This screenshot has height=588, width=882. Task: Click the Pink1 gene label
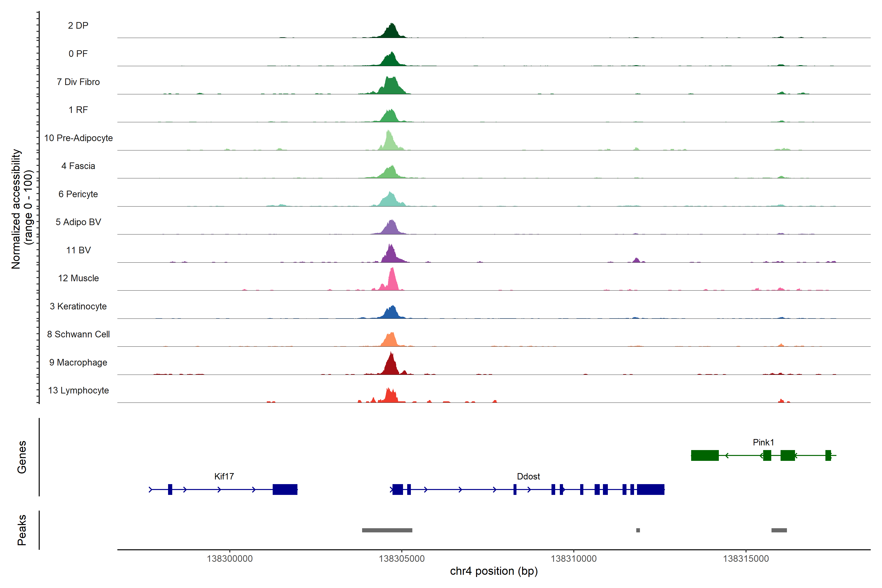[763, 442]
